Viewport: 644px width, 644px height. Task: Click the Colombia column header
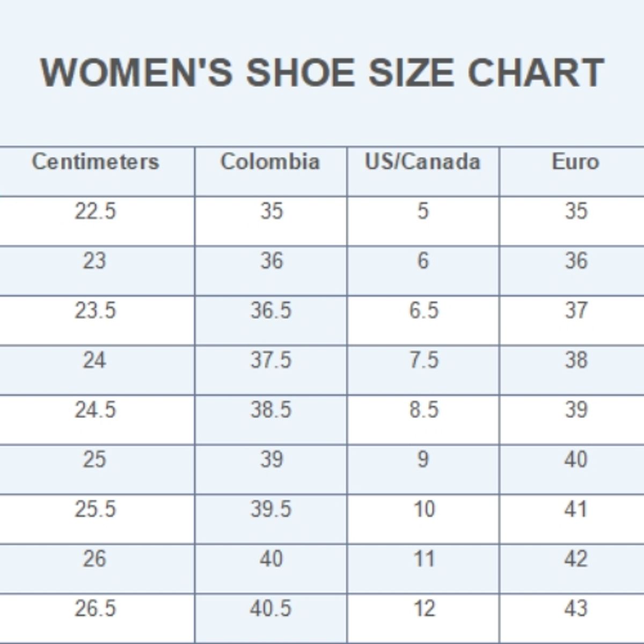coord(270,162)
